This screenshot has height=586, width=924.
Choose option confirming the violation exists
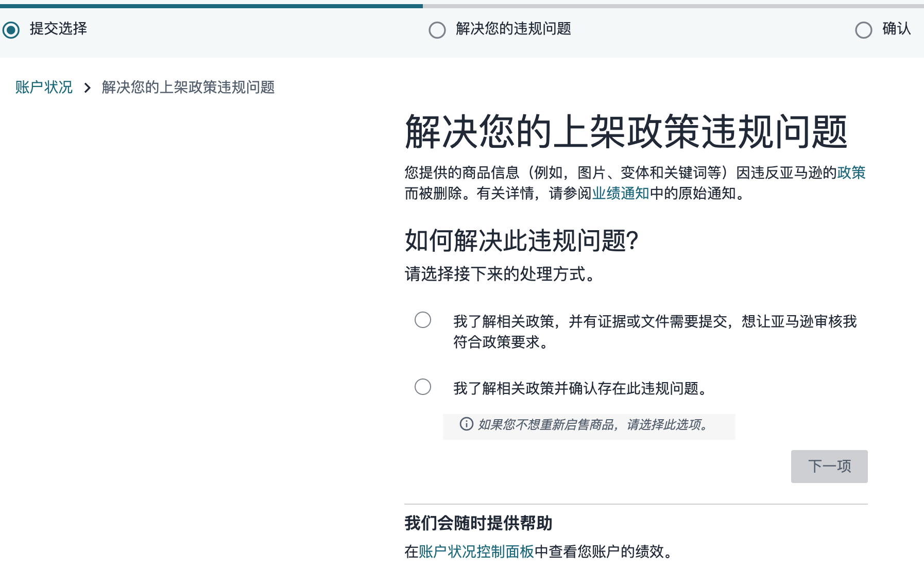click(x=423, y=387)
